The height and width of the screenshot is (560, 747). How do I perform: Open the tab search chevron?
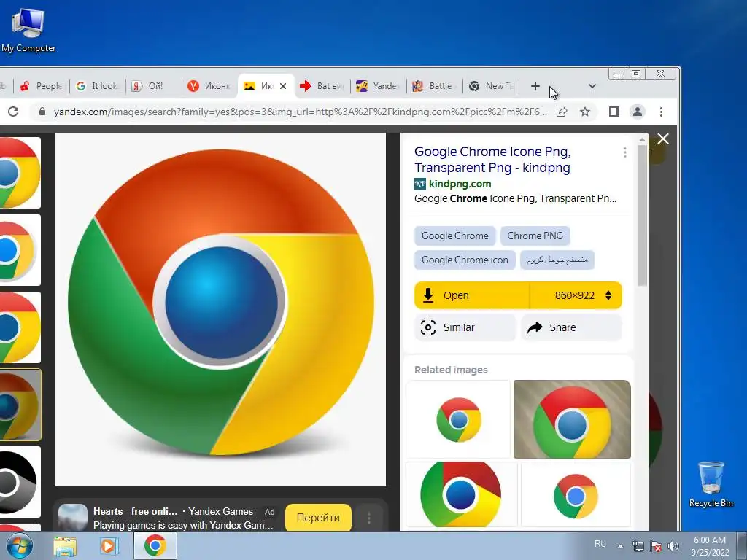coord(592,86)
